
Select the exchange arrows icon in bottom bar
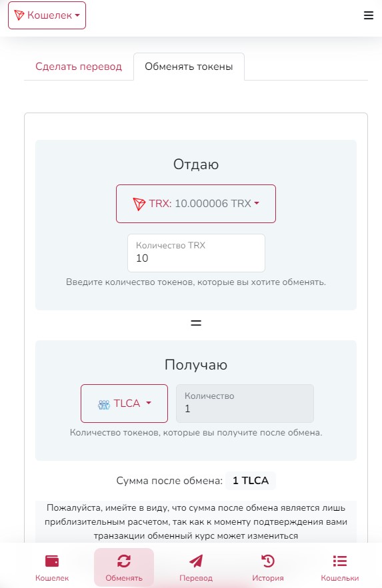(124, 561)
